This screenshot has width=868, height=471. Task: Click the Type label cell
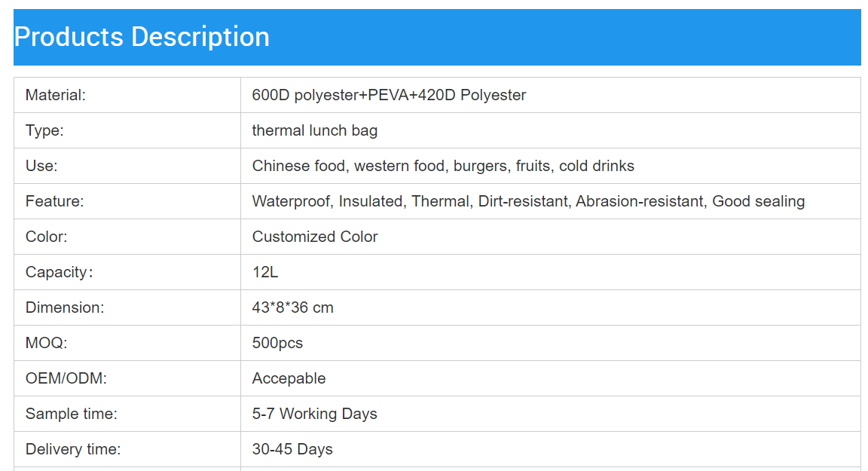44,130
